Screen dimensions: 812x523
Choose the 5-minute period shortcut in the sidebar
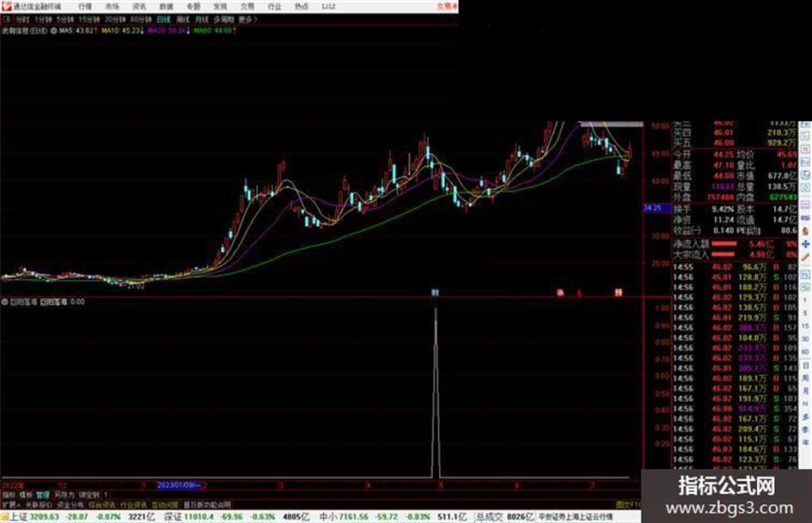(805, 313)
